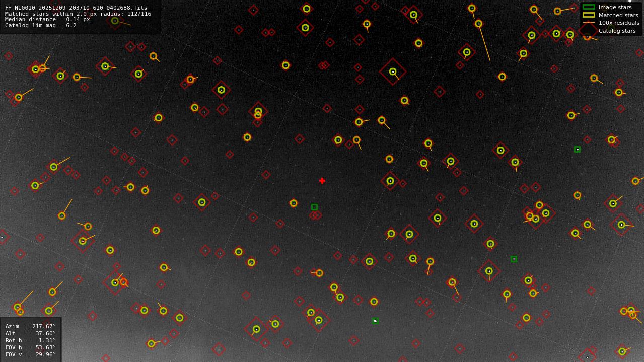
Task: Click the 'Rot h = 1.31°' readout
Action: [x=30, y=341]
